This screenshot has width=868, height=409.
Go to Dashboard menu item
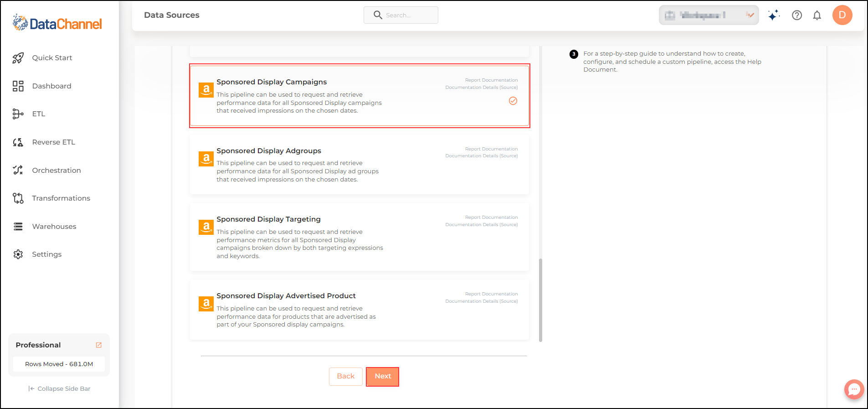[51, 86]
